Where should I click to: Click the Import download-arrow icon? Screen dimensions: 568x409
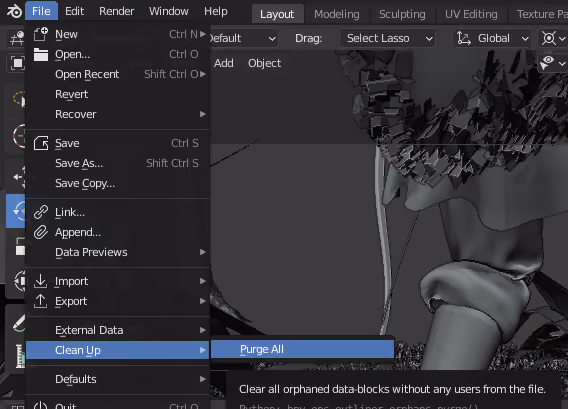41,281
